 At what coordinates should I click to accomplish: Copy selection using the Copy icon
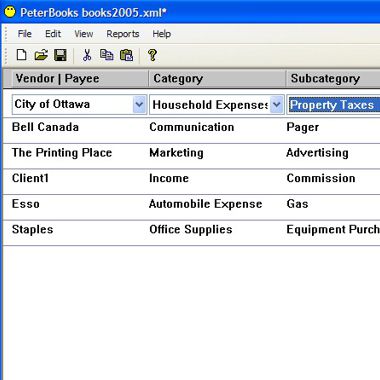coord(107,55)
